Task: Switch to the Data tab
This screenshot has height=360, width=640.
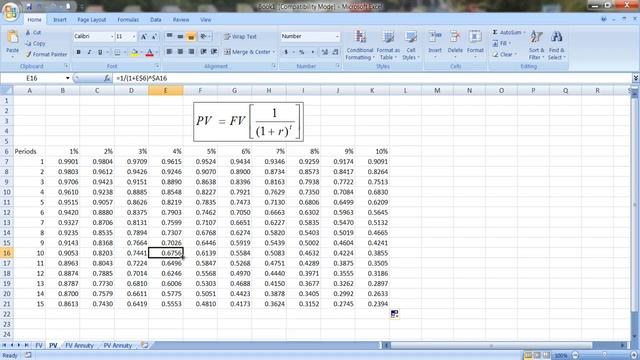Action: (156, 20)
